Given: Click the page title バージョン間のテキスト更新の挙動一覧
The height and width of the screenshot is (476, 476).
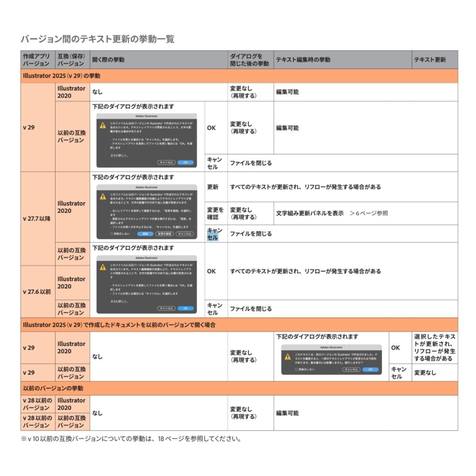Looking at the screenshot, I should [98, 39].
